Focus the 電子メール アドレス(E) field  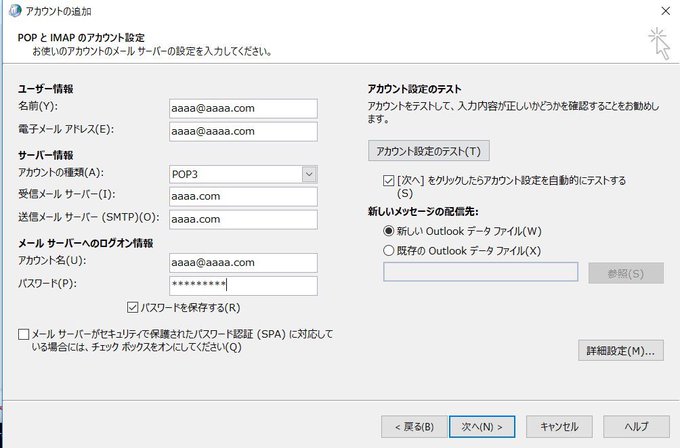point(243,131)
